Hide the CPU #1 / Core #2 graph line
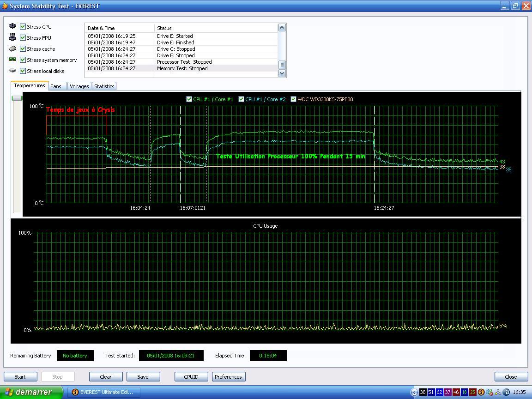This screenshot has width=532, height=399. (241, 99)
